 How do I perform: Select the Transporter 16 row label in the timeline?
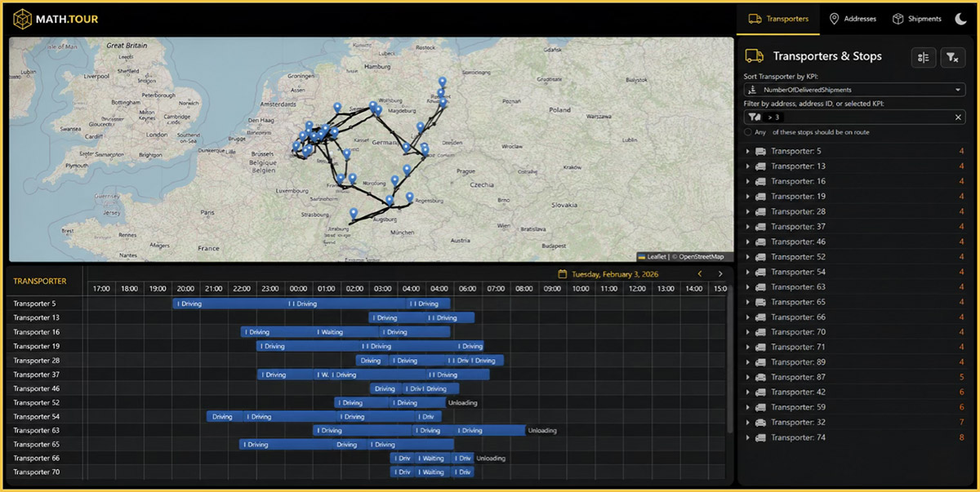(x=37, y=332)
